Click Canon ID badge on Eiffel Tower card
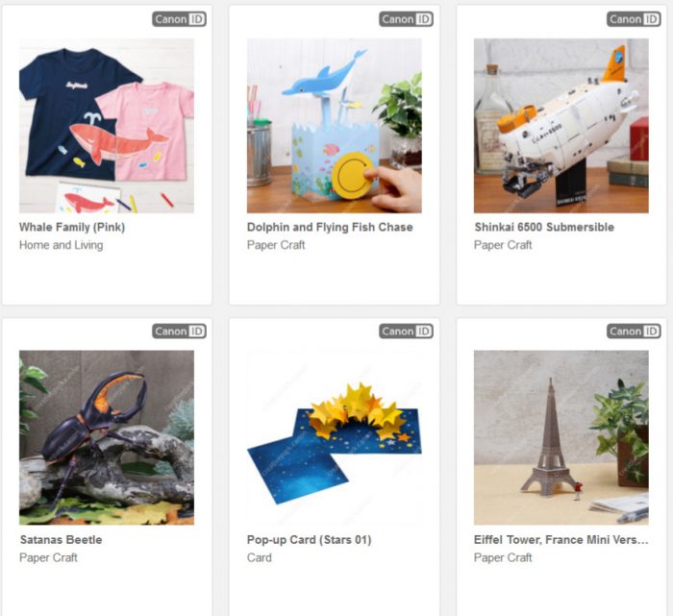The width and height of the screenshot is (673, 616). click(634, 332)
